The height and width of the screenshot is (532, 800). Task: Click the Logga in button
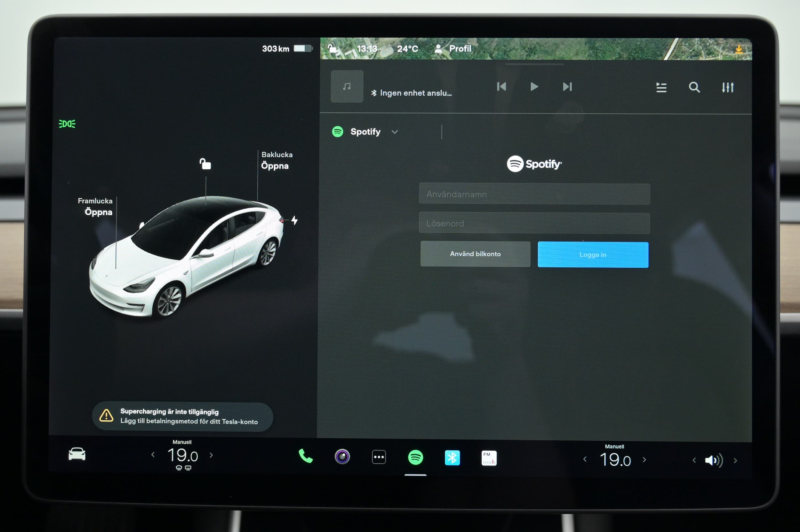(x=593, y=254)
